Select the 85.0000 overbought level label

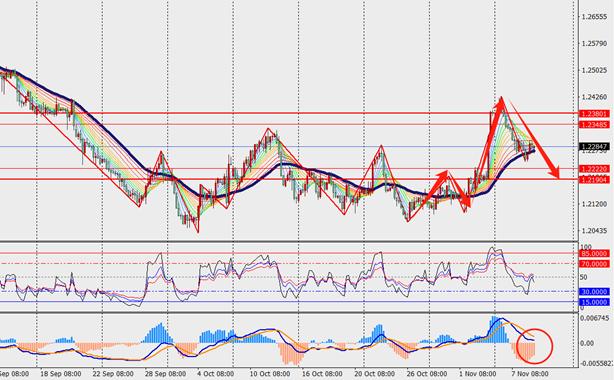595,253
